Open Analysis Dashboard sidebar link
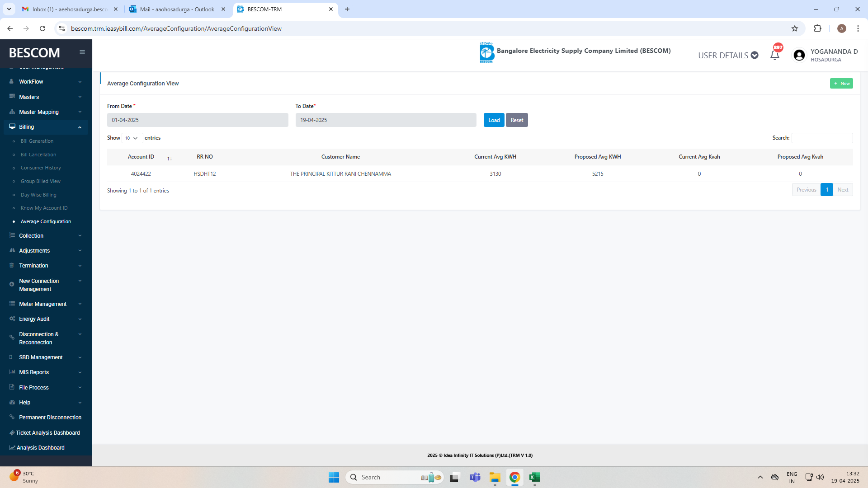The width and height of the screenshot is (868, 488). 37,448
